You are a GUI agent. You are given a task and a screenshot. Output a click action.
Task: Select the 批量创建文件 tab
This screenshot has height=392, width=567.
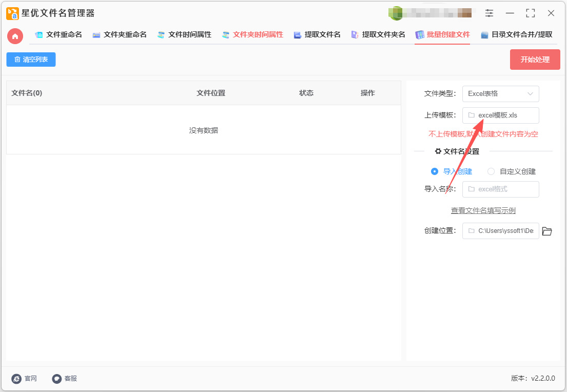443,35
